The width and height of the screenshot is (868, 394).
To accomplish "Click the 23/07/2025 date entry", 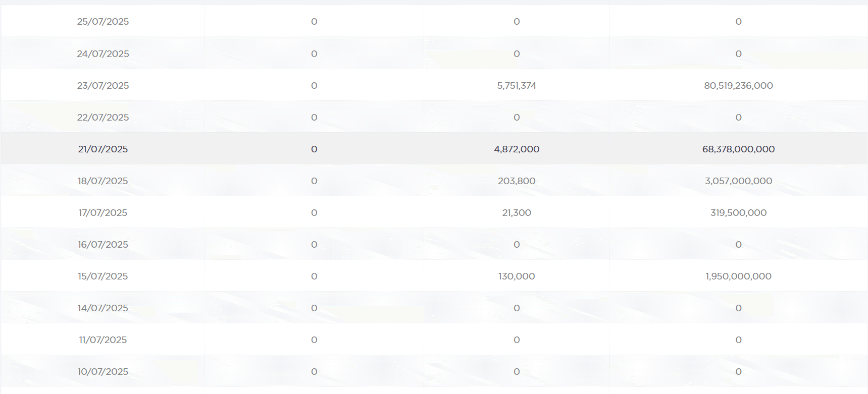I will 103,86.
